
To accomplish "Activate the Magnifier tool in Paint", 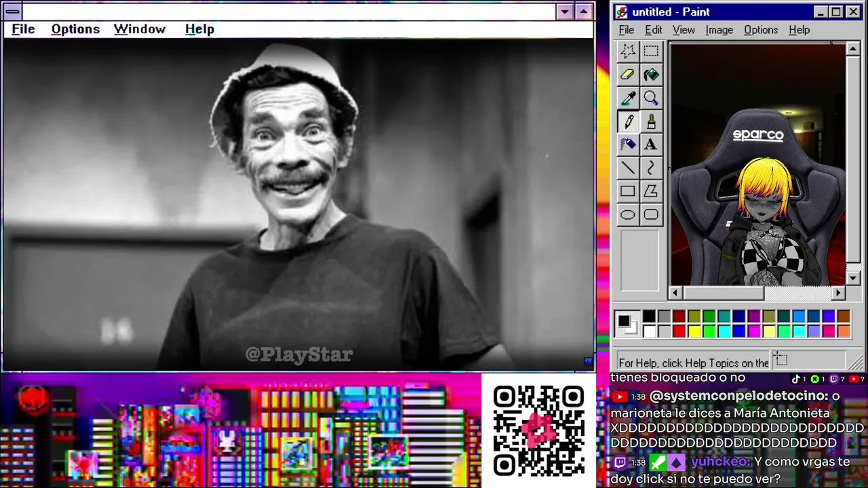I will (651, 98).
